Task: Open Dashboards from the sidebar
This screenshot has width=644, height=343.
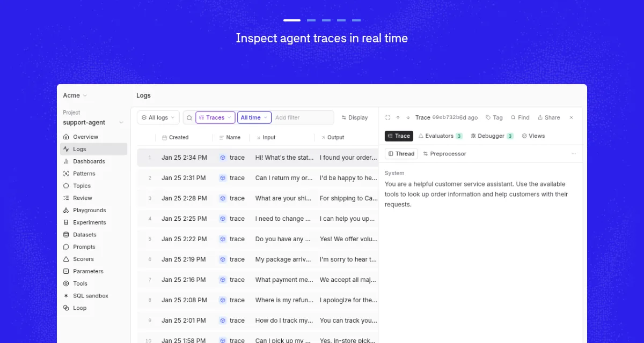Action: click(x=89, y=161)
